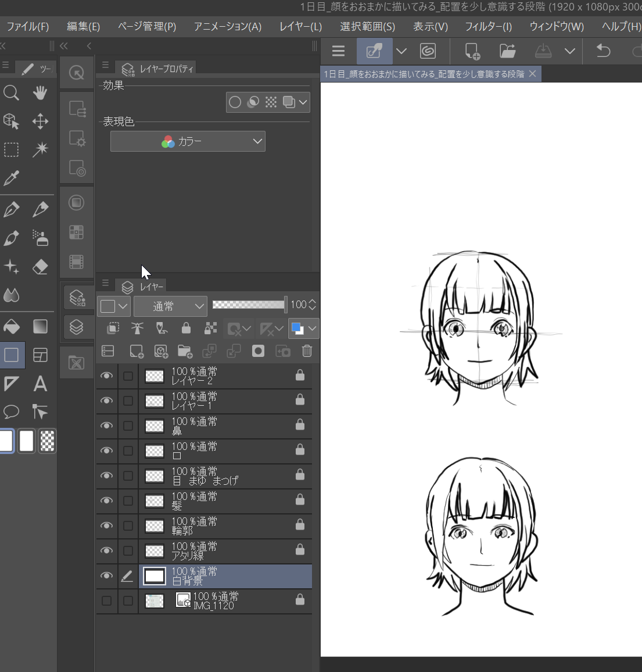Open the レイヤー(L) menu

tap(300, 27)
